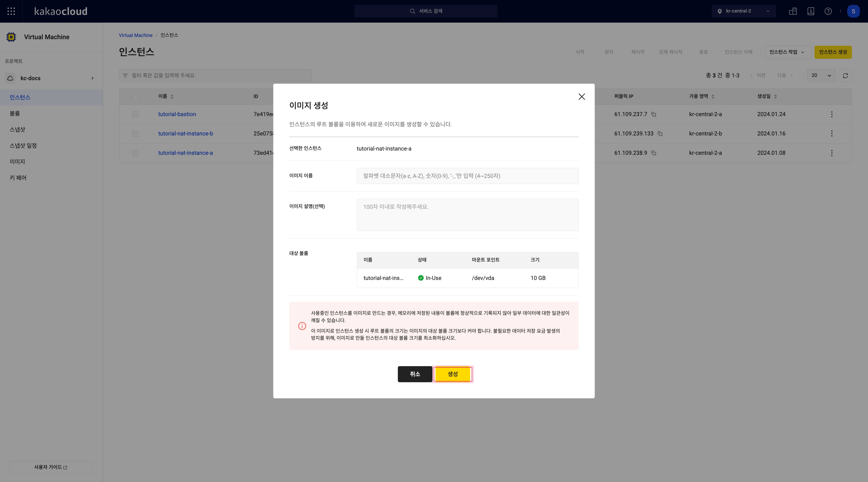Viewport: 868px width, 482px height.
Task: Focus the 이미지 설명 text area
Action: (x=467, y=215)
